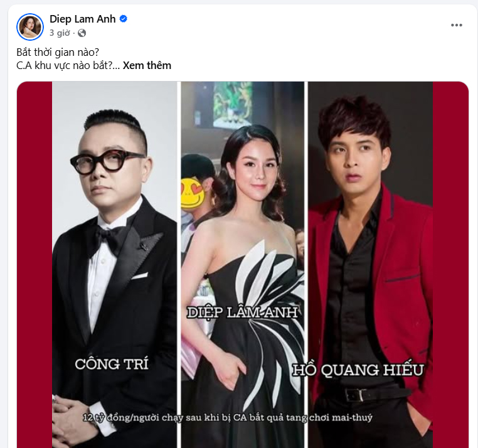Viewport: 478px width, 448px height.
Task: Click the "C.A khu vực nào bắt?" line
Action: 65,65
